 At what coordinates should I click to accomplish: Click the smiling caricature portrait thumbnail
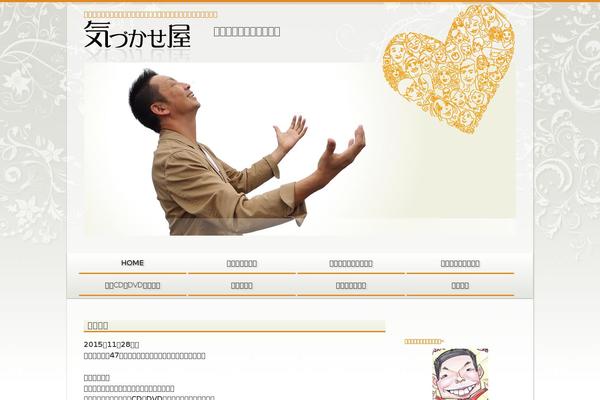(x=460, y=374)
